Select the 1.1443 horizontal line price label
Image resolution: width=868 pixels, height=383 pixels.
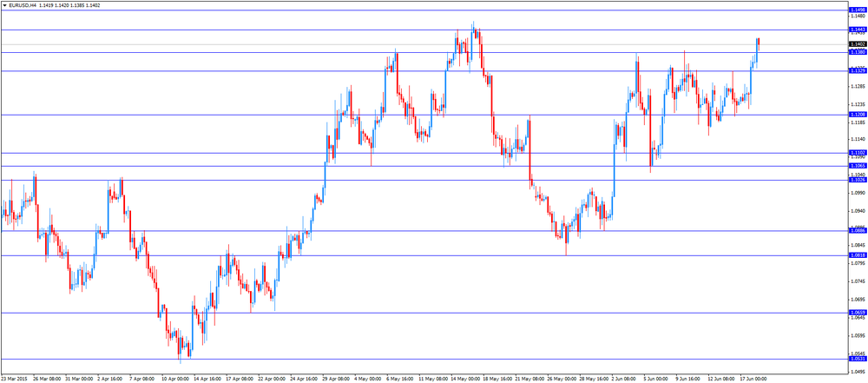tap(857, 30)
